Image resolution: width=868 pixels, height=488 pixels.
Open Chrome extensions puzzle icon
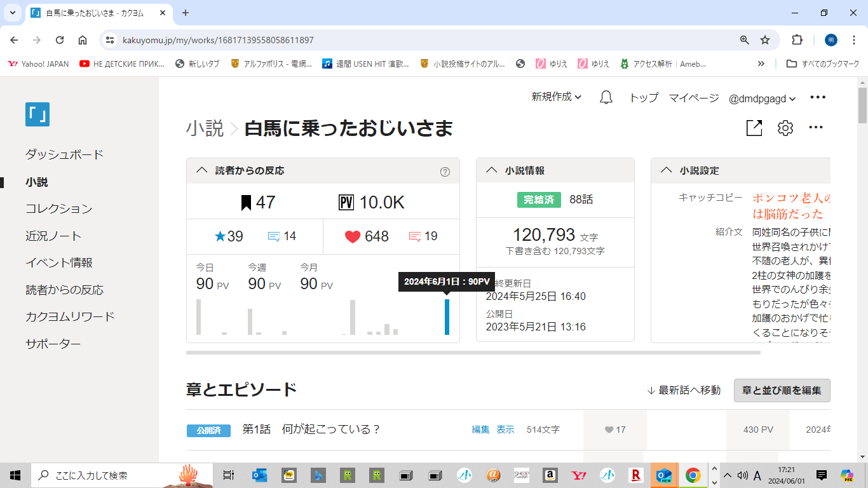click(797, 40)
